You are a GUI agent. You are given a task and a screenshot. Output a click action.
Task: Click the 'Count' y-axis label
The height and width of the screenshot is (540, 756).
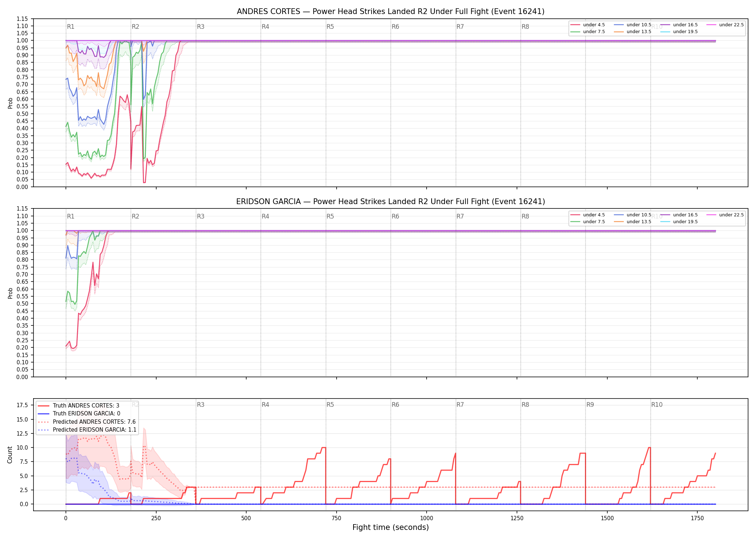click(10, 455)
